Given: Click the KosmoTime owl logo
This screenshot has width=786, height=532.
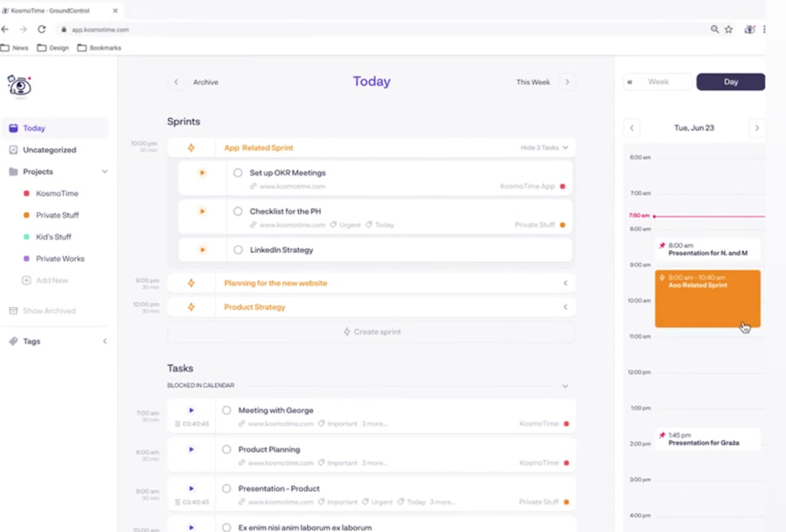Looking at the screenshot, I should 19,86.
